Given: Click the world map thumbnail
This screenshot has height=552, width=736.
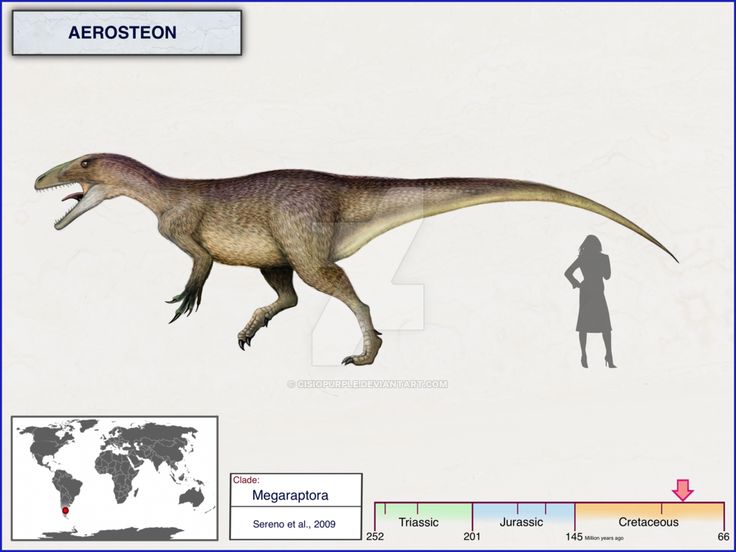Looking at the screenshot, I should pos(115,478).
